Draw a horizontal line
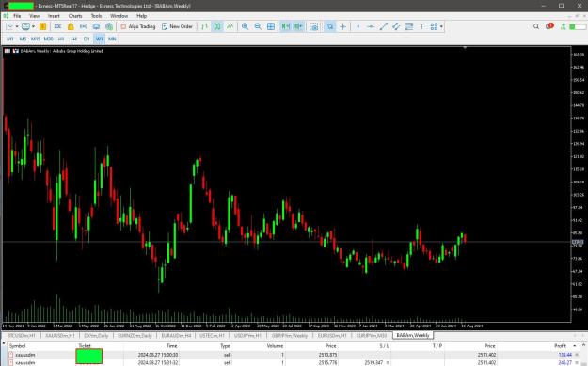The image size is (588, 366). (x=371, y=26)
